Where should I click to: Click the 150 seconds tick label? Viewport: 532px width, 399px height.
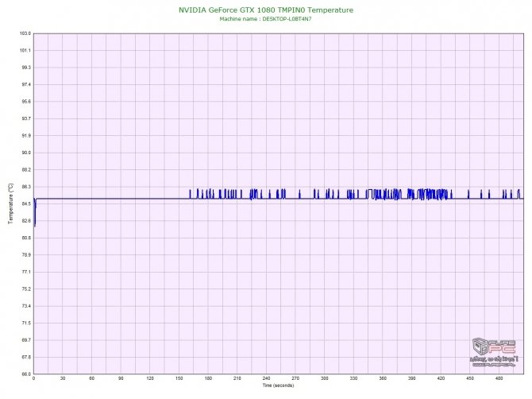179,378
